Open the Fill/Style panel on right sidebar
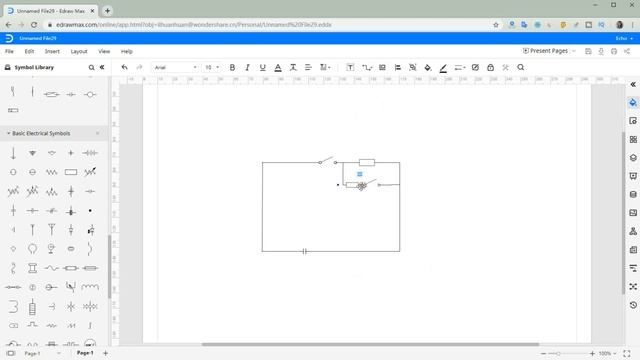Image resolution: width=640 pixels, height=360 pixels. (633, 102)
